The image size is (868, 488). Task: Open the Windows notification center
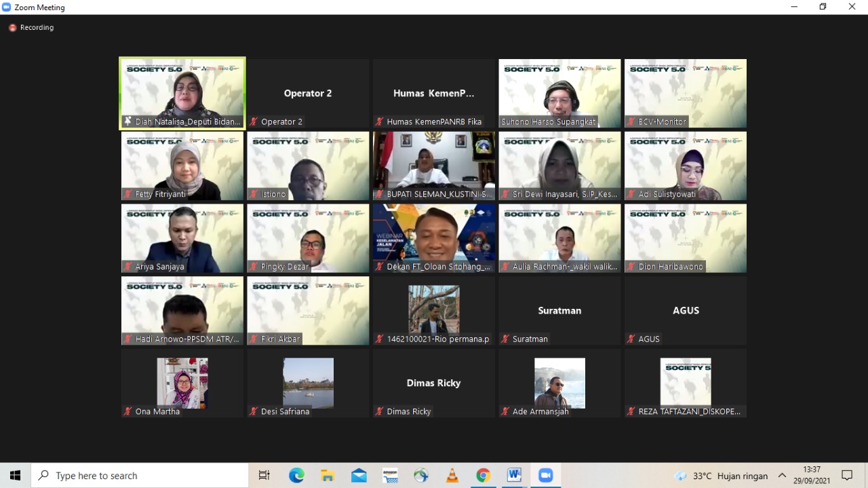[x=847, y=475]
